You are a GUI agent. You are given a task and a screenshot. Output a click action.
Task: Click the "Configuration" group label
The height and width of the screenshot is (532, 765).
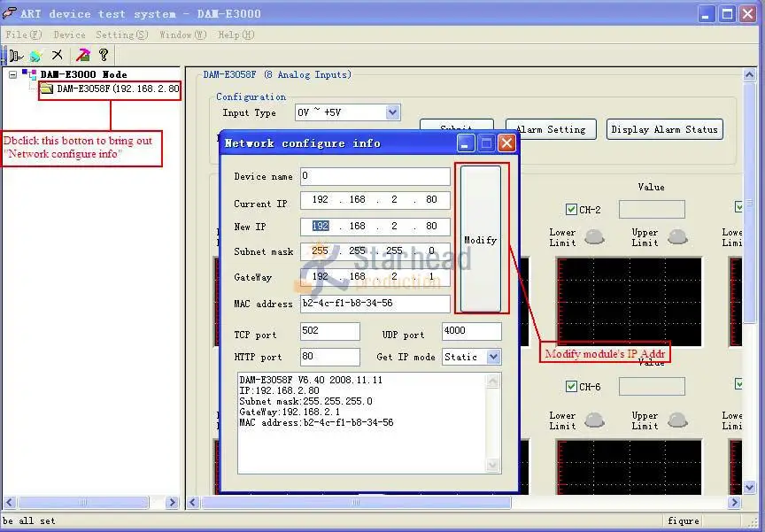click(251, 96)
